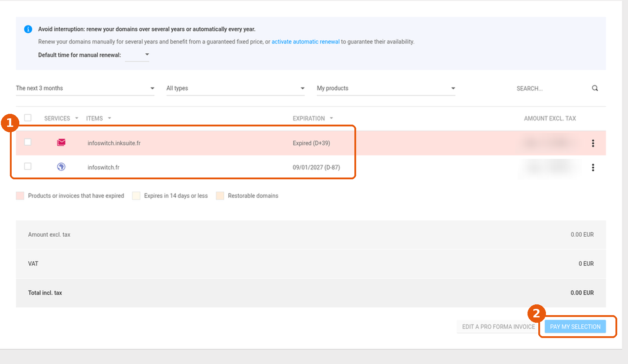Check the box for infoswitch.fr
Viewport: 628px width, 364px height.
click(28, 166)
